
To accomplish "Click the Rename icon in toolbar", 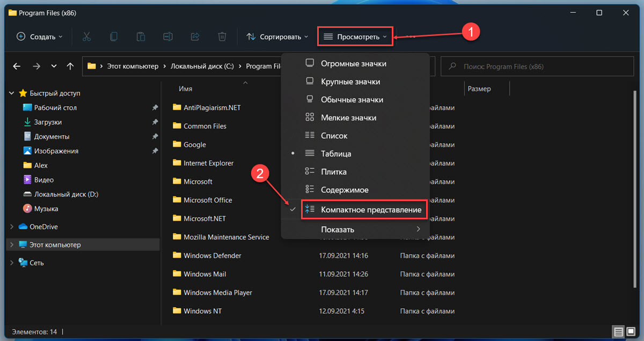I will coord(168,36).
